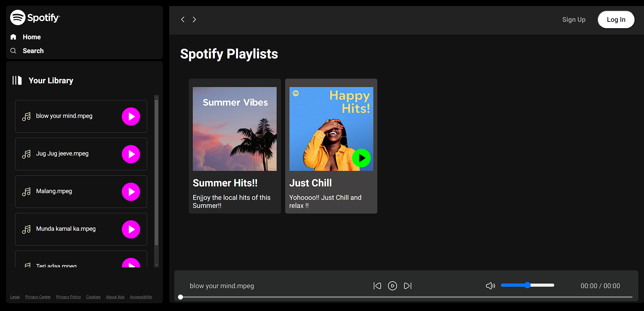Click the Spotify logo

pos(35,17)
